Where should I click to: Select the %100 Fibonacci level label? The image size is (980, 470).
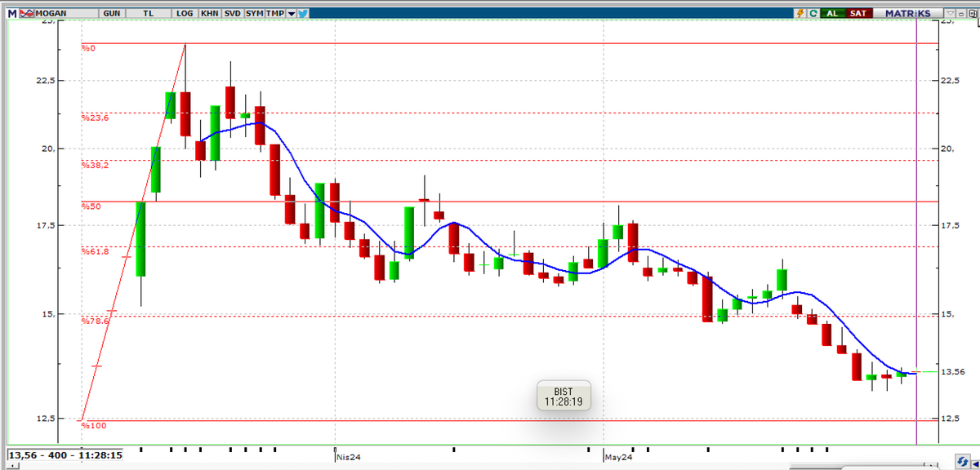pos(92,425)
